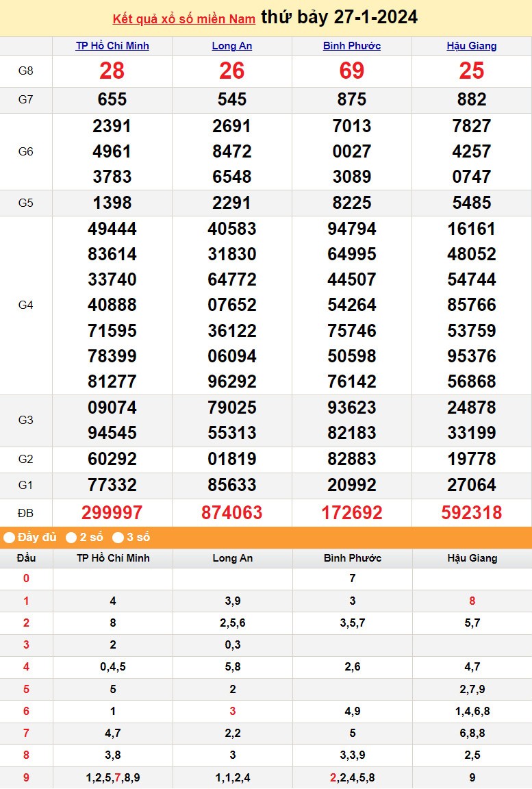The width and height of the screenshot is (532, 789).
Task: Click the G1 result 85633
Action: (x=232, y=486)
